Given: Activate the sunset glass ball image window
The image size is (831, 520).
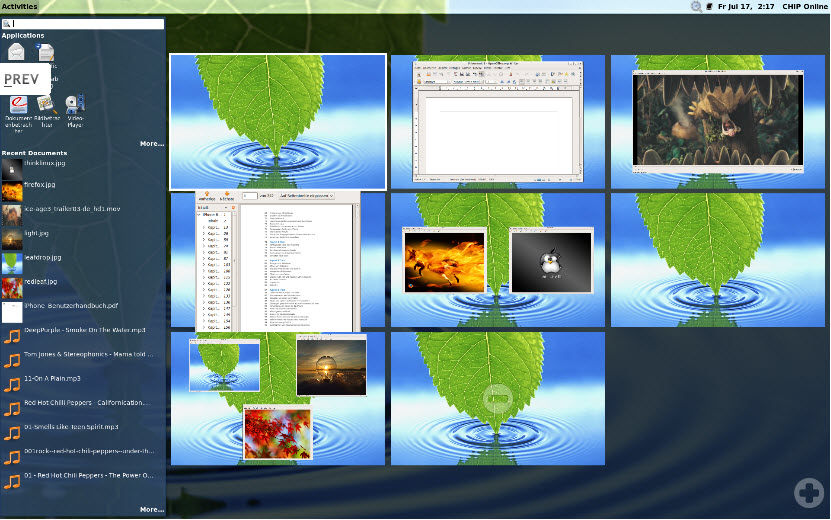Looking at the screenshot, I should (x=331, y=365).
